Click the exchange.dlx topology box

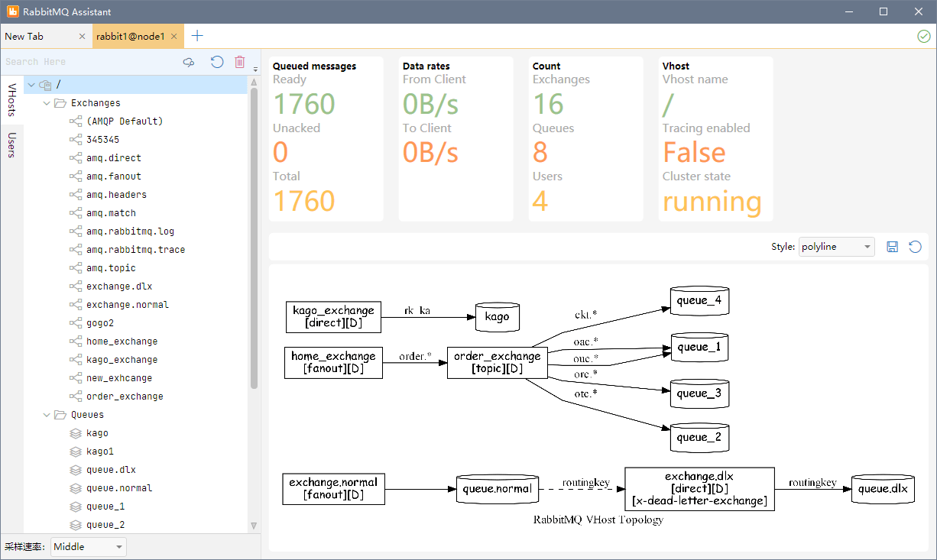coord(700,489)
